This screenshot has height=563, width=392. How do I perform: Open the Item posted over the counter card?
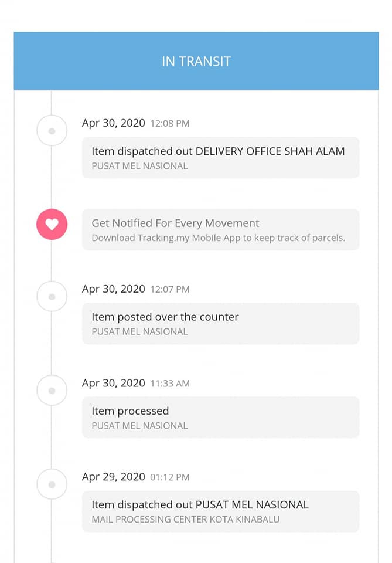220,324
